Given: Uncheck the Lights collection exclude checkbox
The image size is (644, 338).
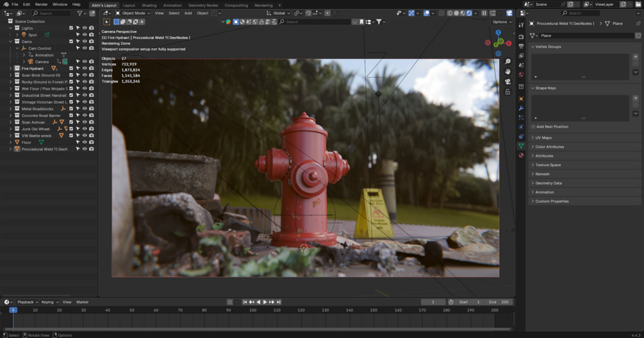Looking at the screenshot, I should click(x=71, y=28).
